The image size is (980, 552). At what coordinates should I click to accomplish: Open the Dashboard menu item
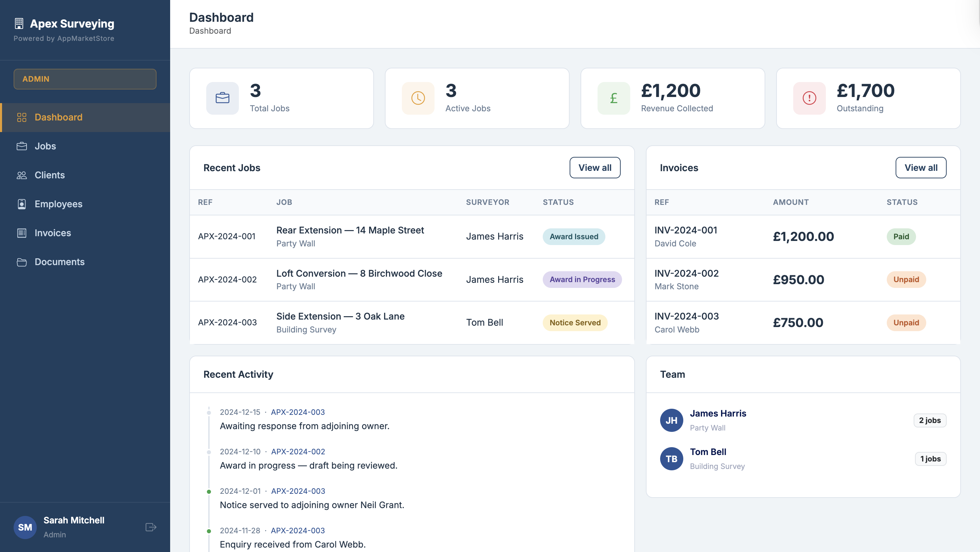click(x=85, y=117)
